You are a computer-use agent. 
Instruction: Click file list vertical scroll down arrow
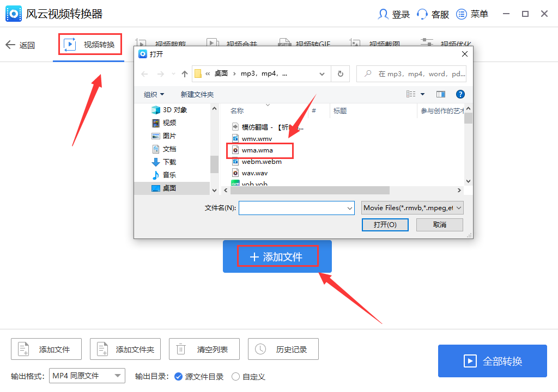[468, 181]
